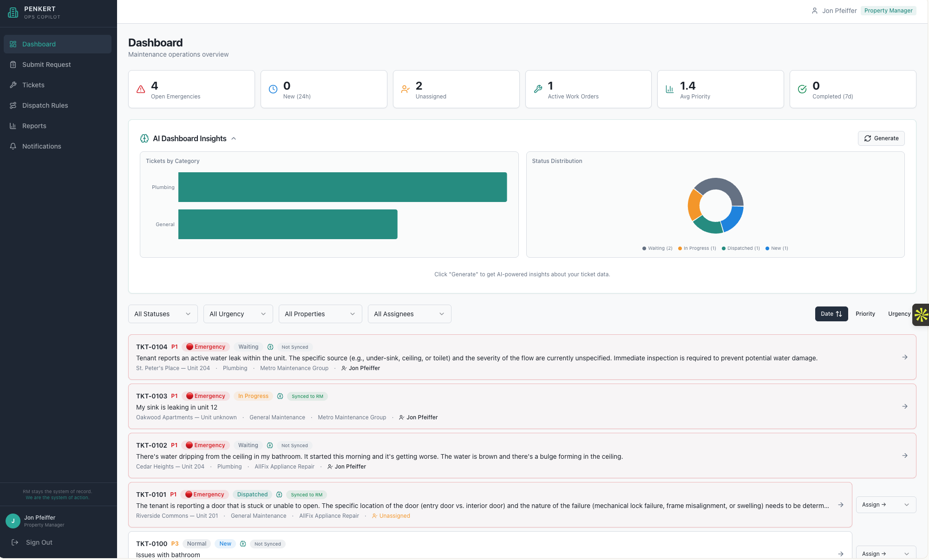The height and width of the screenshot is (560, 929).
Task: Click the Generate button for AI insights
Action: [881, 138]
